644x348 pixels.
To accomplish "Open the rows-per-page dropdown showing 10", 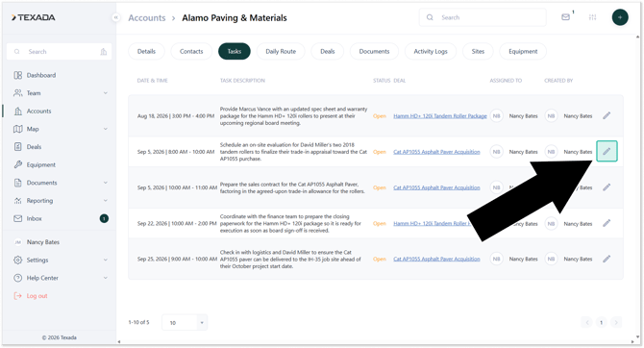I will [x=185, y=323].
